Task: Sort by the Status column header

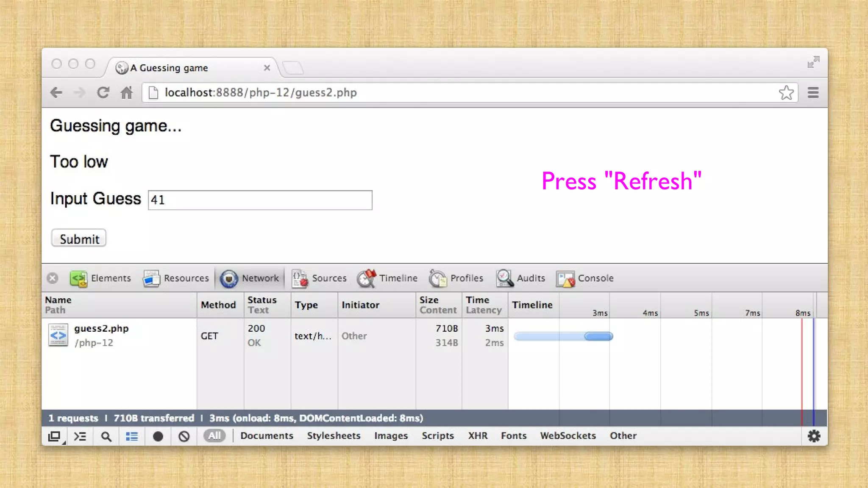Action: point(267,305)
